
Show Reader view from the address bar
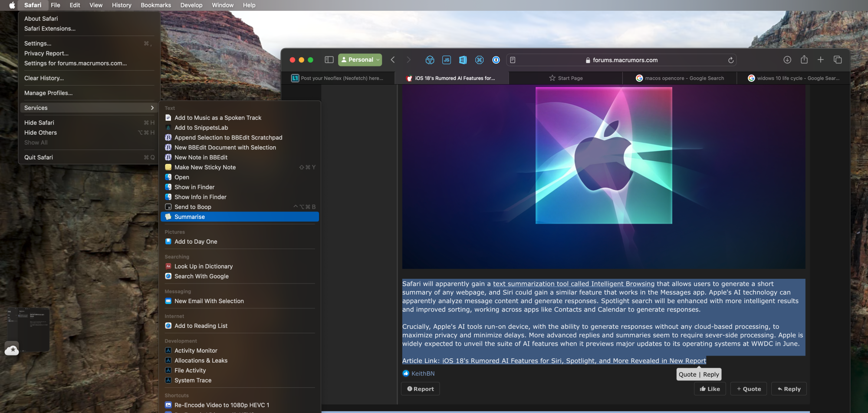(513, 60)
